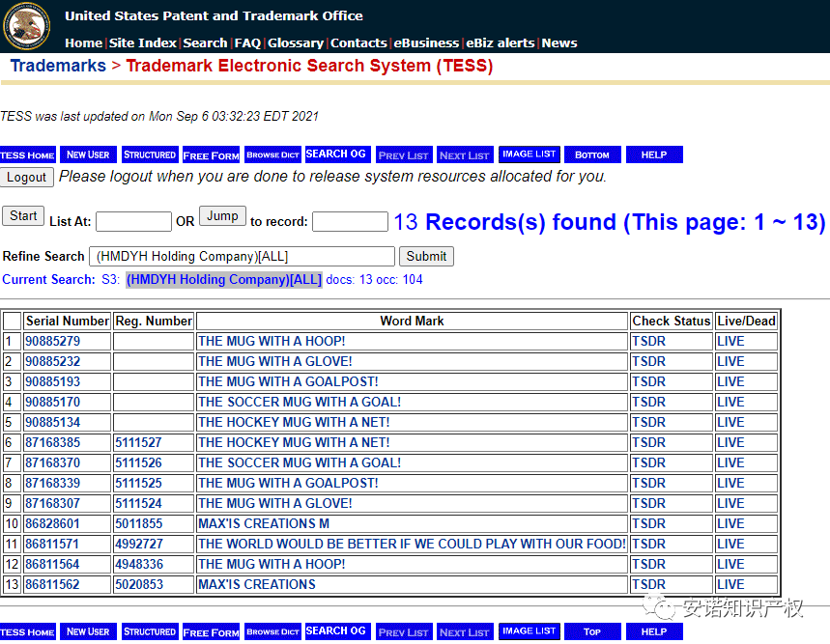
Task: Focus the List At input field
Action: (x=133, y=221)
